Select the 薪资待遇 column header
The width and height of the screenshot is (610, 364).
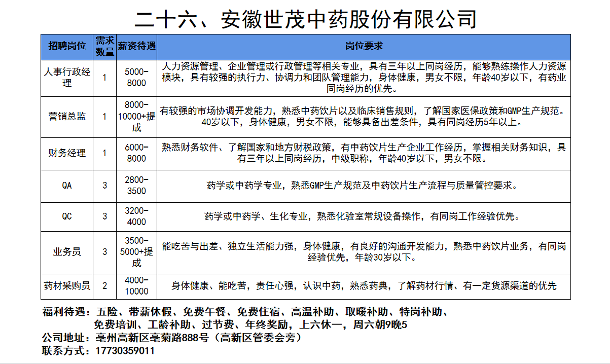136,47
